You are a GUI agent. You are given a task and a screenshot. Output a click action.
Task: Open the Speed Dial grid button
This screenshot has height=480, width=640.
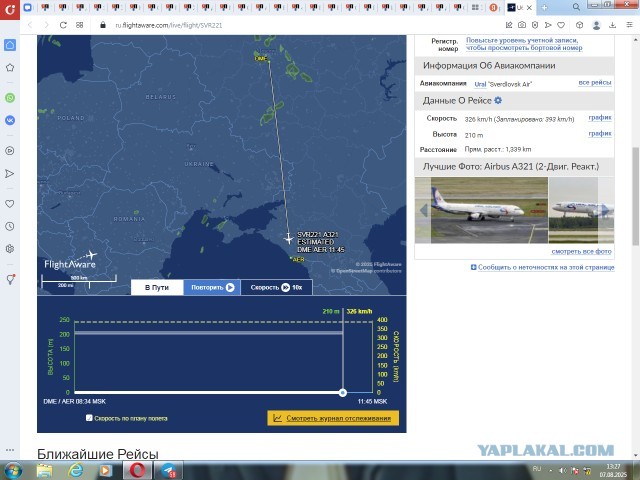(x=79, y=25)
